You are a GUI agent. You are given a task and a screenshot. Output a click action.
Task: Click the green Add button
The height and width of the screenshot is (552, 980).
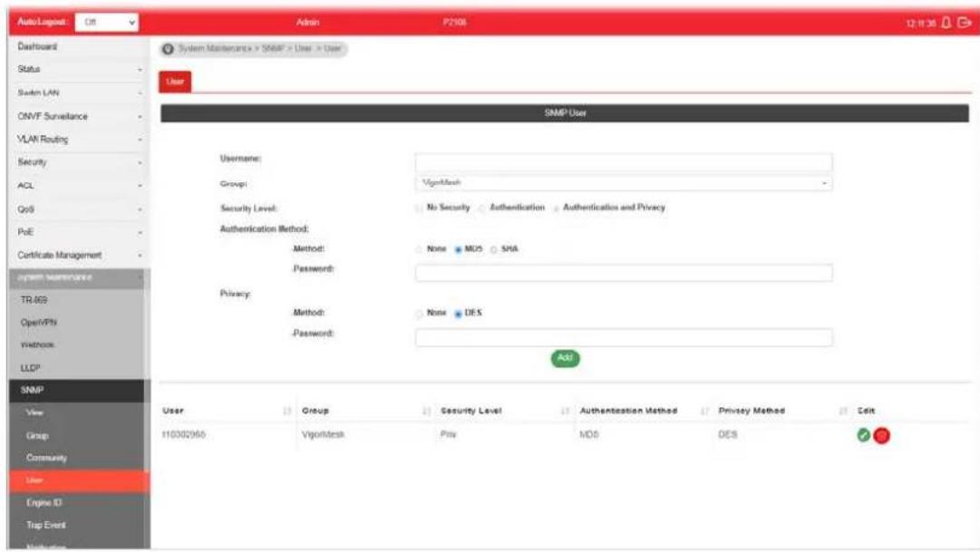click(x=565, y=358)
